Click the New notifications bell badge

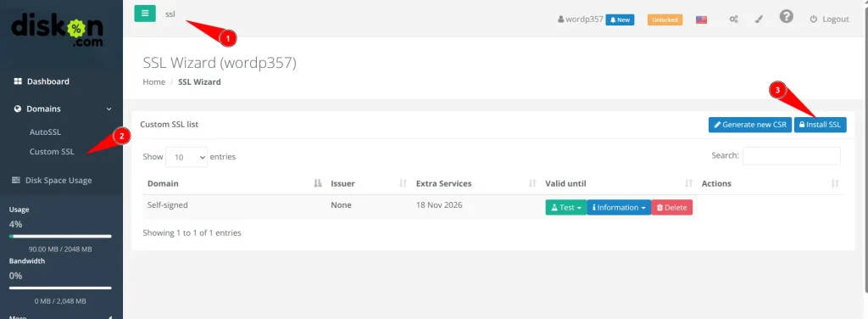pyautogui.click(x=620, y=20)
